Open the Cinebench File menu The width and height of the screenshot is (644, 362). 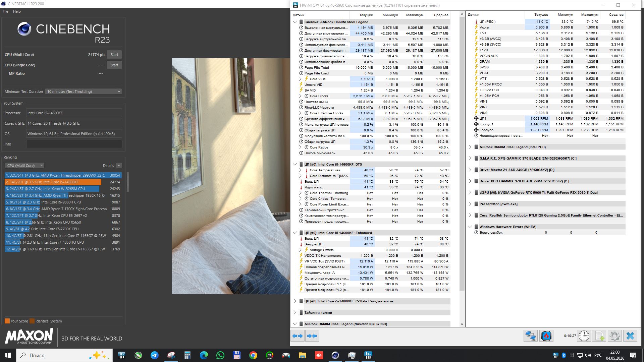coord(5,11)
